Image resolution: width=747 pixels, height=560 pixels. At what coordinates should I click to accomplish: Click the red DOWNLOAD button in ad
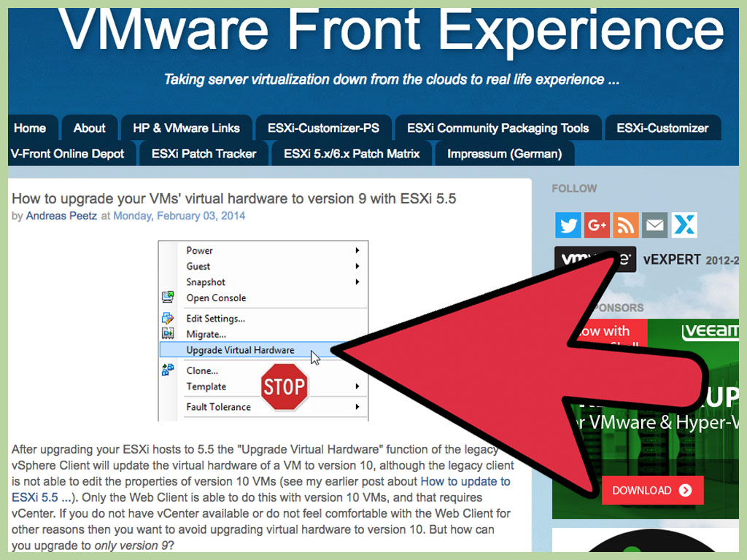click(x=652, y=490)
